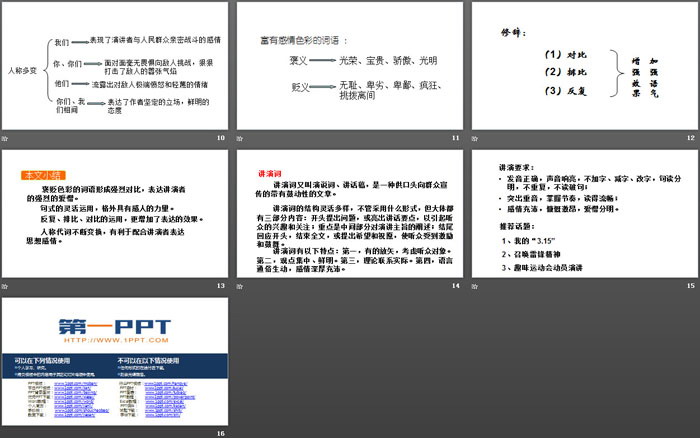Click slide number label 13
700x438 pixels.
click(221, 286)
